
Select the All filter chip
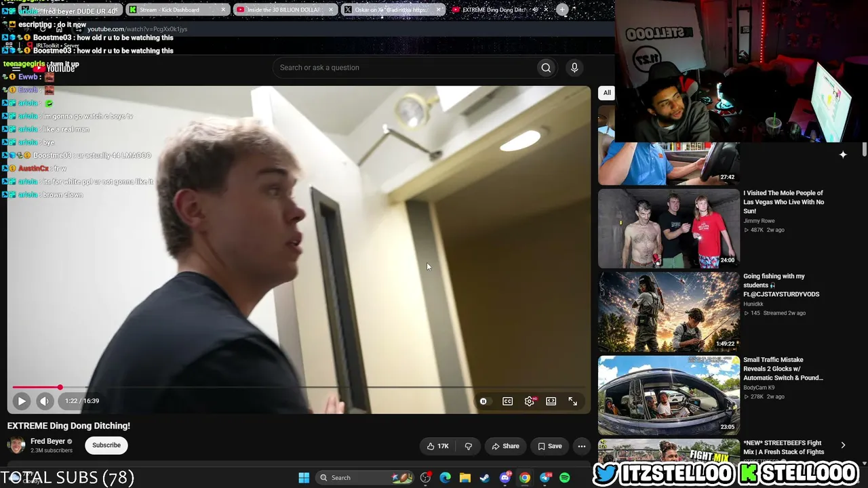607,93
